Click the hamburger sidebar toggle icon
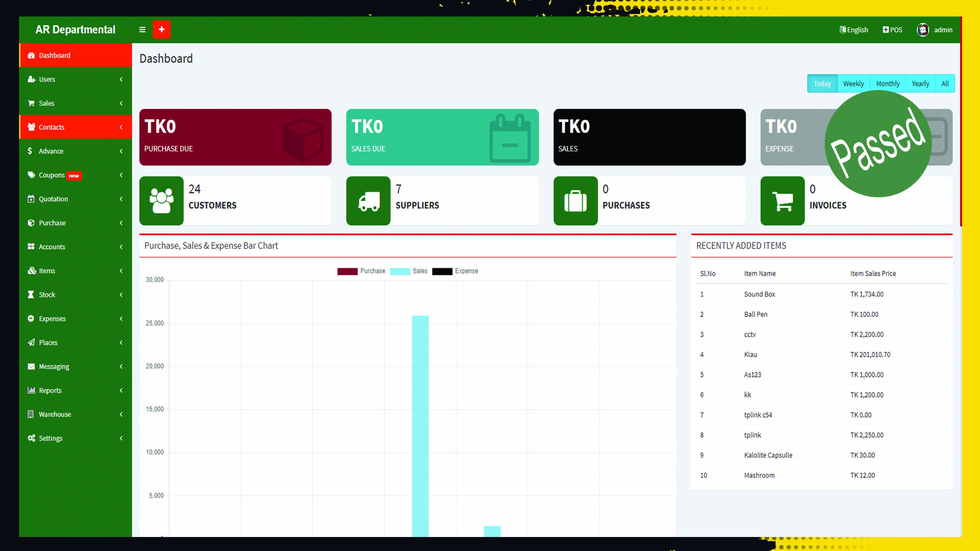 [x=142, y=30]
